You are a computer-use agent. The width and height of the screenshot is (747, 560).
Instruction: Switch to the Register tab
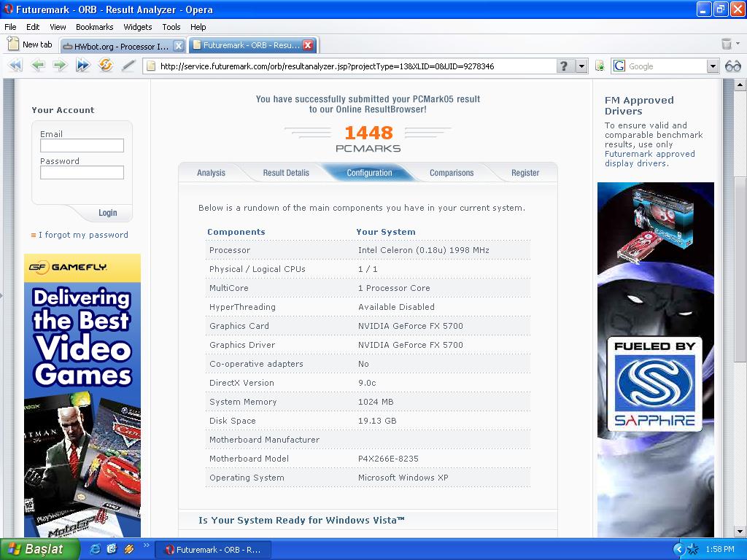click(x=525, y=173)
